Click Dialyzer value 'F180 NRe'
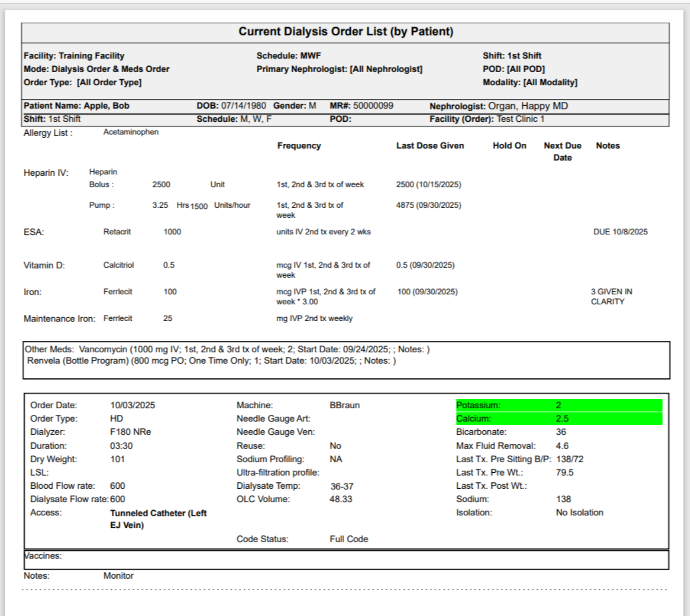 [x=130, y=432]
